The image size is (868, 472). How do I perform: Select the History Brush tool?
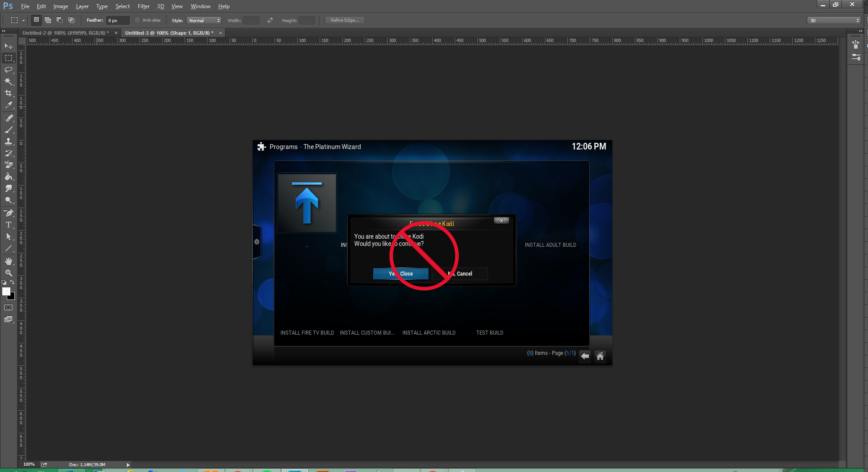[9, 153]
